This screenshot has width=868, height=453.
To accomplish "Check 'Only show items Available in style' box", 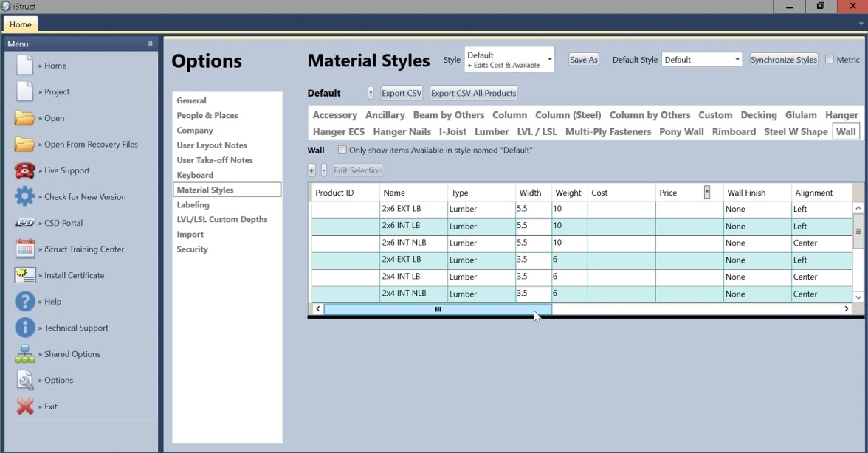I will tap(342, 151).
